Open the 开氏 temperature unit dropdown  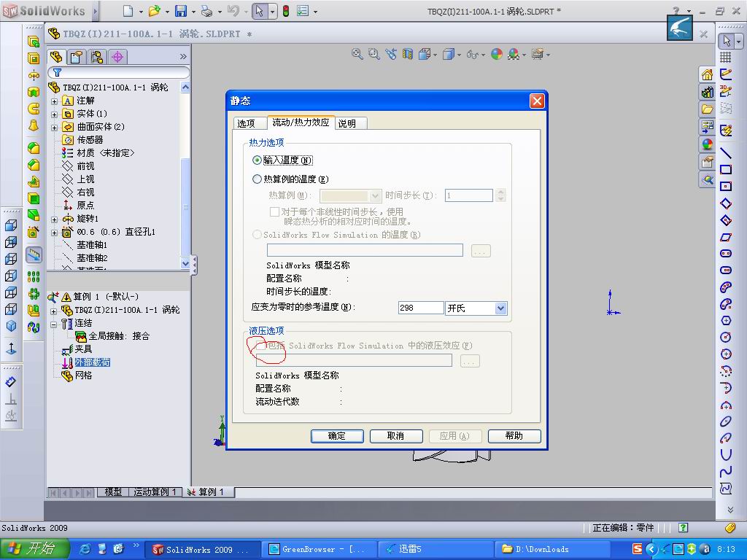pyautogui.click(x=500, y=308)
